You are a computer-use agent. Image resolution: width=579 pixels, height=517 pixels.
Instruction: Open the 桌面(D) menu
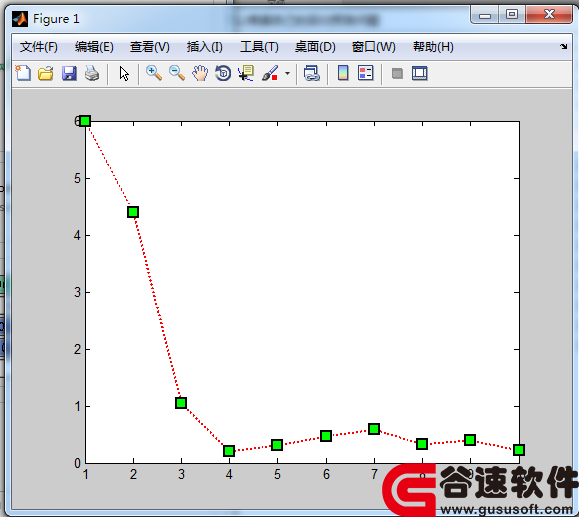[315, 47]
